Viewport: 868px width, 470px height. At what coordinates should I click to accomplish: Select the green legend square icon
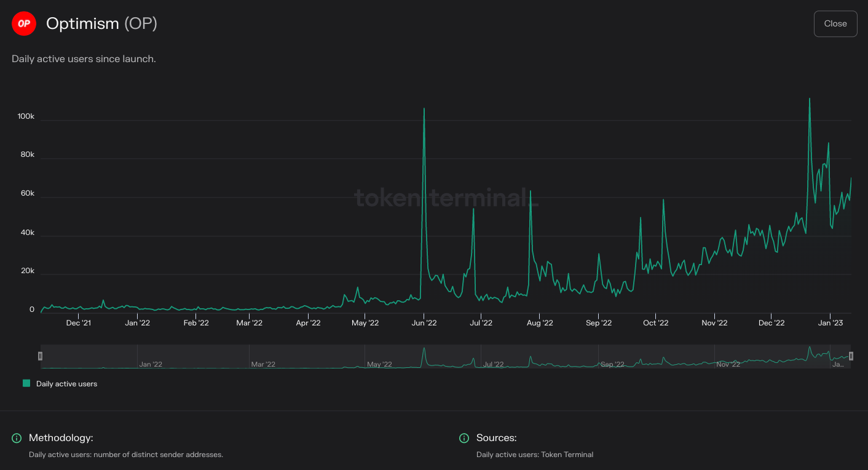(x=26, y=383)
